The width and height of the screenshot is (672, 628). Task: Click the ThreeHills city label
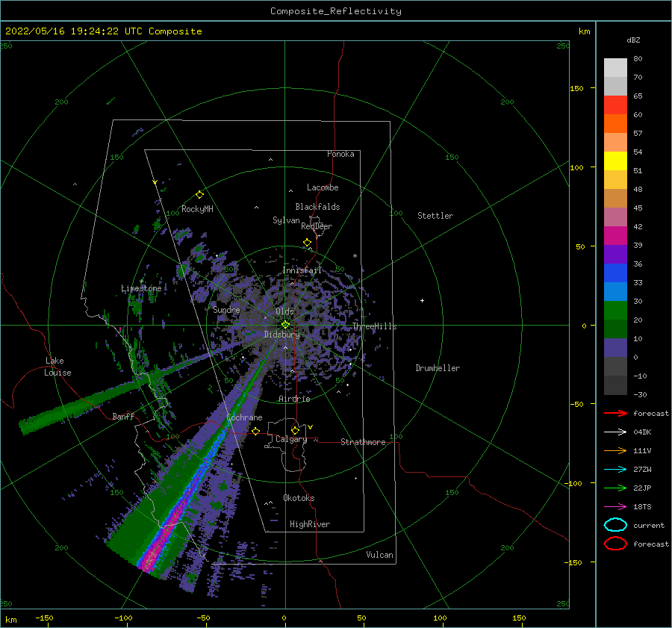coord(375,326)
